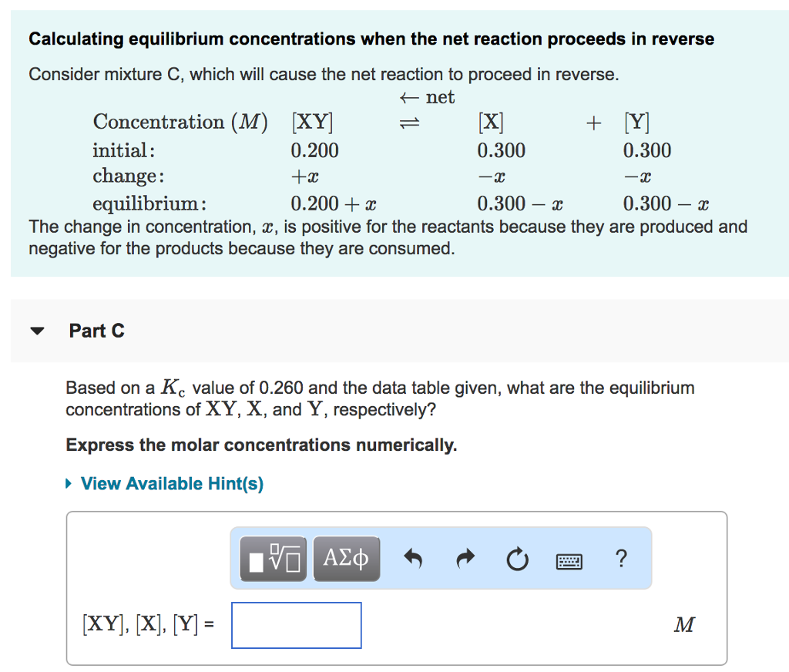Viewport: 789px width, 672px height.
Task: Reset the answer entry
Action: coord(517,559)
